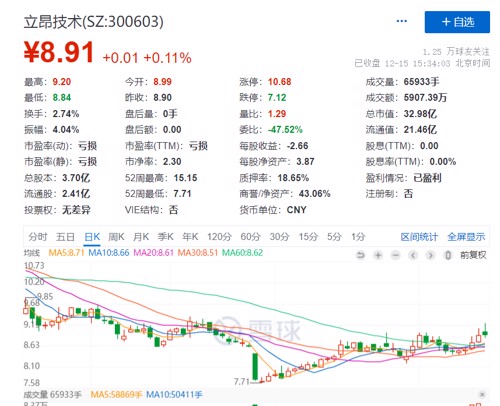Select the 周K weekly candlestick tab
500x406 pixels.
(116, 237)
